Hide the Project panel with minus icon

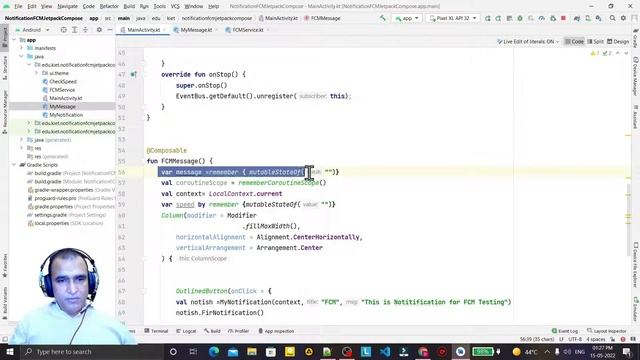pyautogui.click(x=110, y=30)
